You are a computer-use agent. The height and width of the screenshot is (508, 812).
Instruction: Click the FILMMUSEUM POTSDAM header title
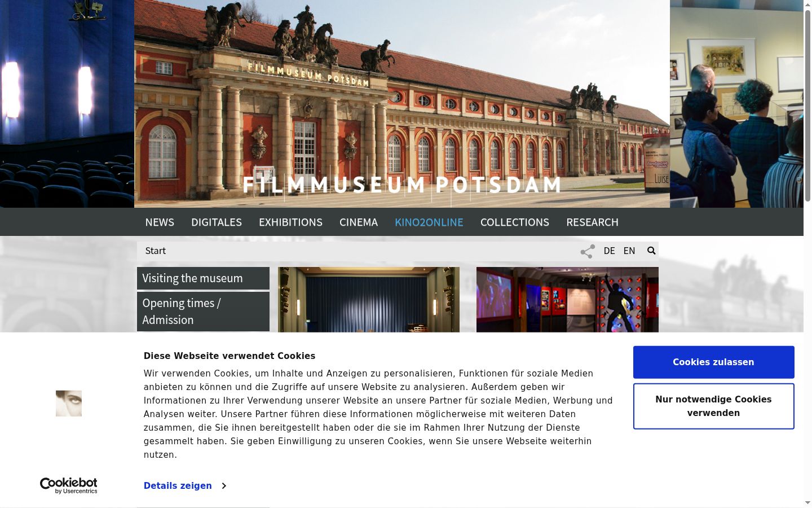coord(402,185)
